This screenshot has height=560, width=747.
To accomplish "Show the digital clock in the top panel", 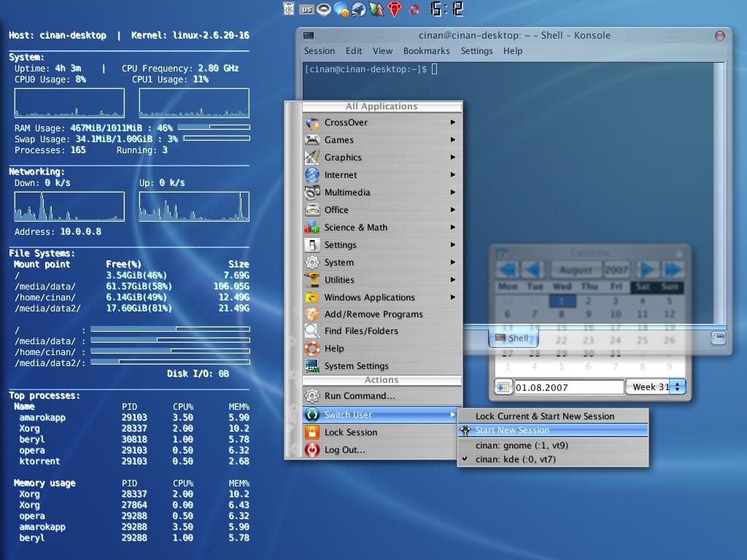I will (446, 9).
